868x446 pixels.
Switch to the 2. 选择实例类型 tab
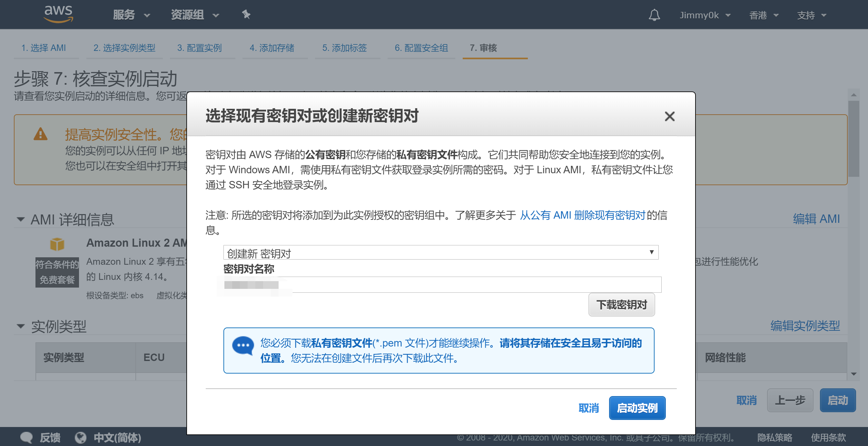tap(124, 48)
